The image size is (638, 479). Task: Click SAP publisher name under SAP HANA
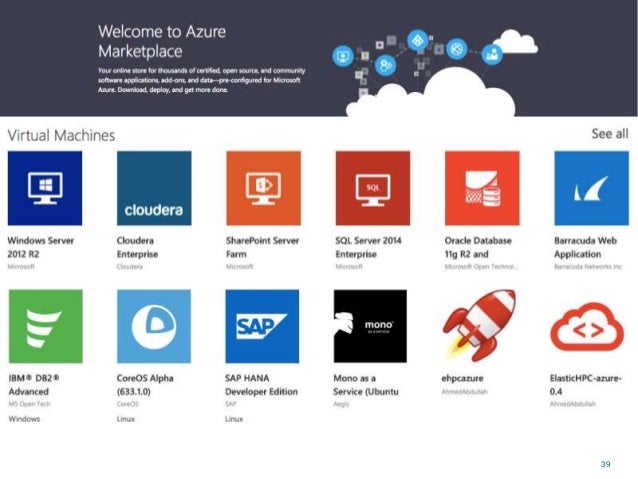pos(231,404)
